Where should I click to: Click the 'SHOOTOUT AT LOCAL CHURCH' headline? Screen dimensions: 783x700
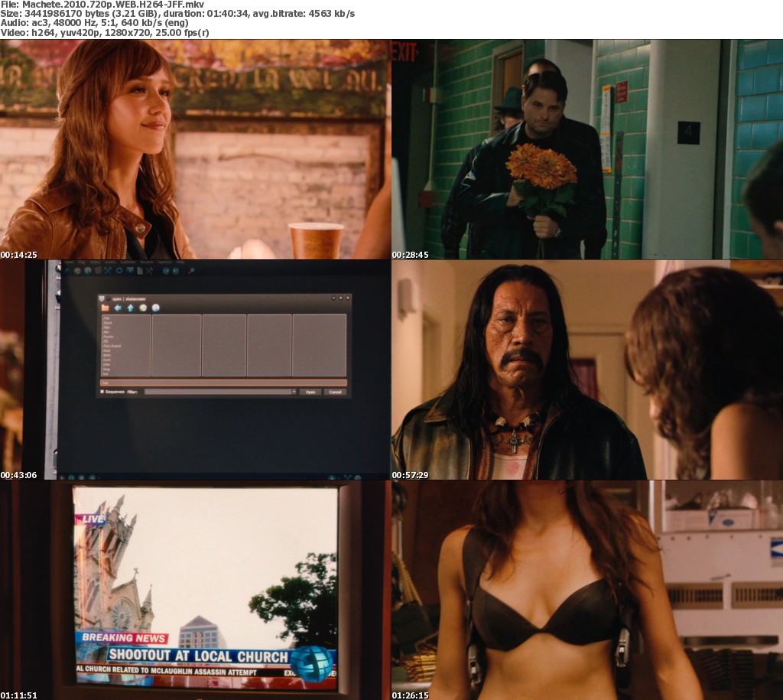(x=198, y=655)
